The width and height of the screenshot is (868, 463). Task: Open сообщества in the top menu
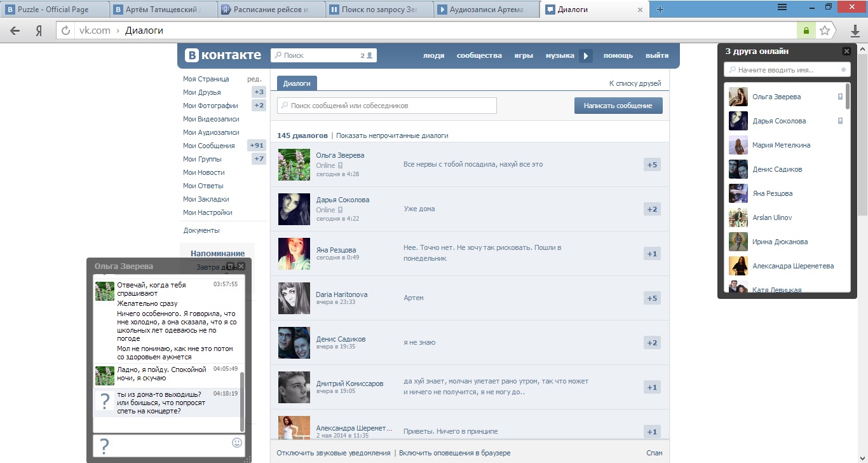click(479, 56)
